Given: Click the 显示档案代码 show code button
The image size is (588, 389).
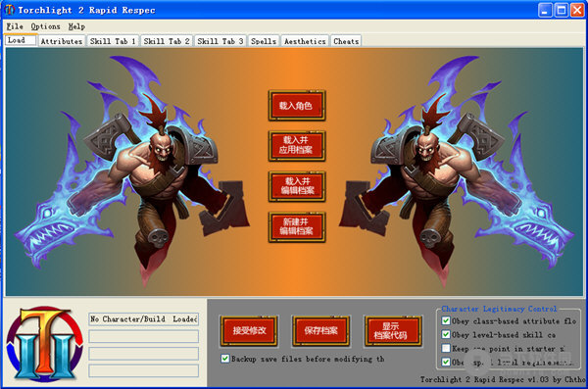Looking at the screenshot, I should [393, 330].
